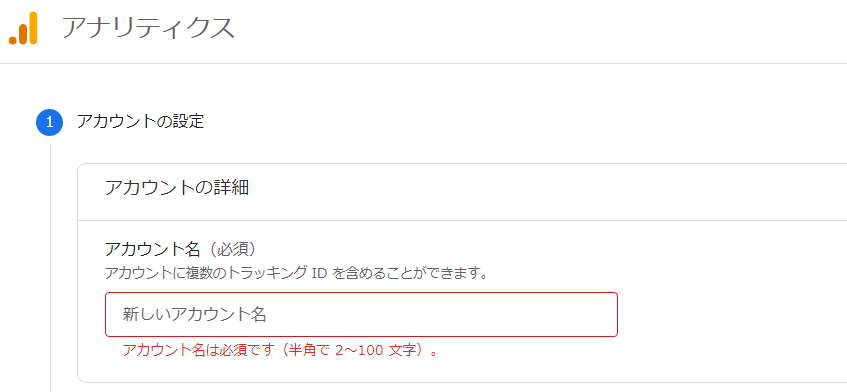The width and height of the screenshot is (847, 392).
Task: Click the アナリティクス product title
Action: (x=148, y=28)
